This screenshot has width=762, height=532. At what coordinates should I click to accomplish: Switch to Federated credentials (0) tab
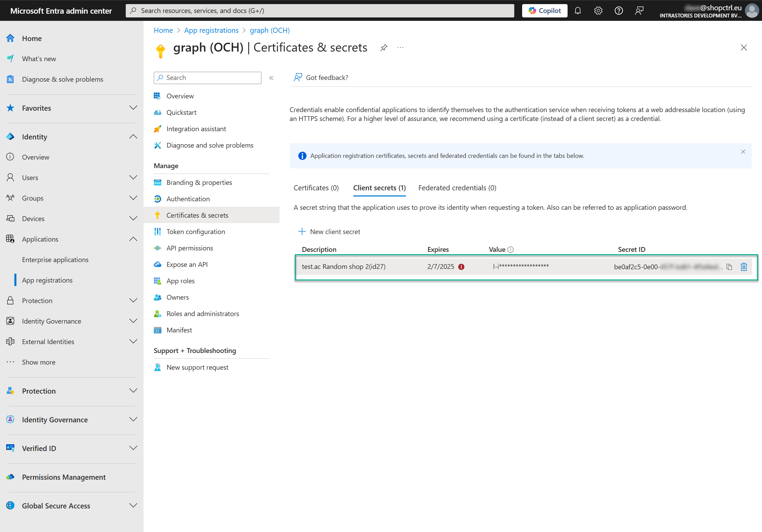tap(457, 188)
